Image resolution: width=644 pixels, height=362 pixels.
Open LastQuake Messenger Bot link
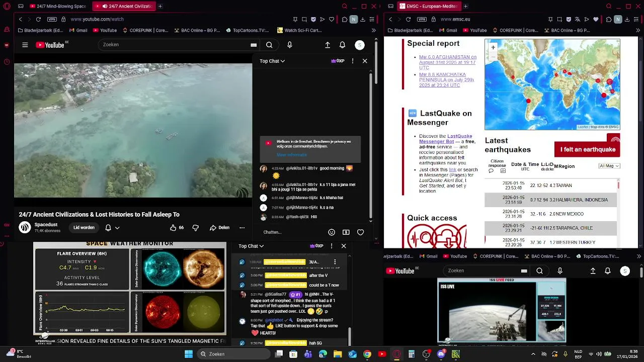coord(446,139)
